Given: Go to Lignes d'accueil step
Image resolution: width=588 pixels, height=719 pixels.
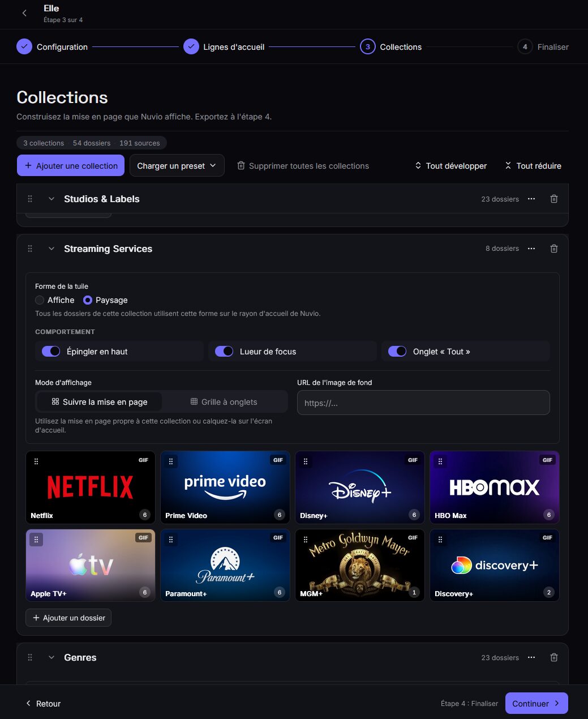Looking at the screenshot, I should (x=224, y=47).
